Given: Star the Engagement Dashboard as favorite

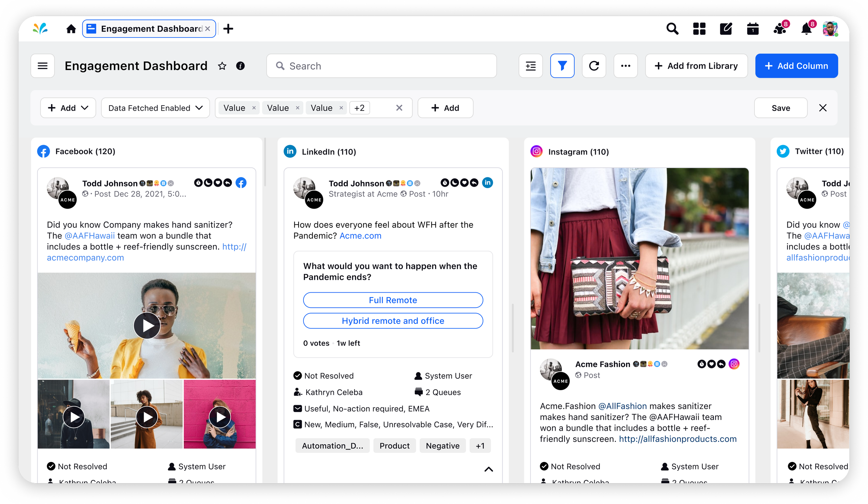Looking at the screenshot, I should pos(222,66).
